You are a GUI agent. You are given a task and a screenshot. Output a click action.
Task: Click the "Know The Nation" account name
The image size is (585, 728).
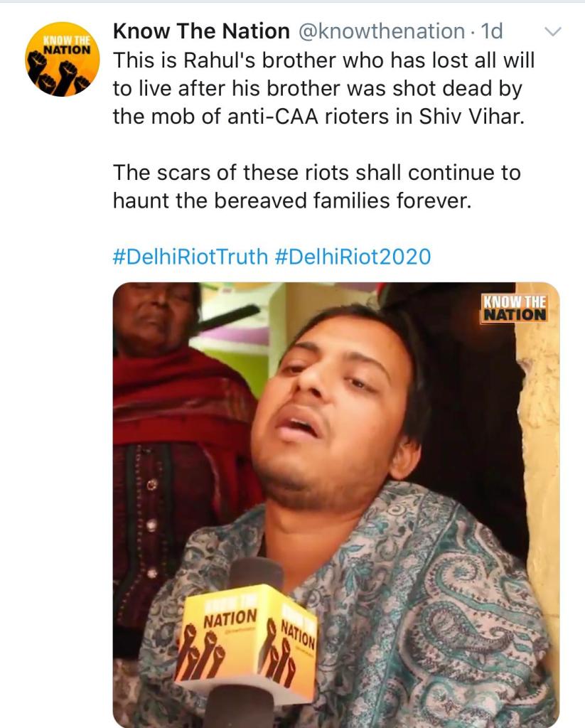201,31
